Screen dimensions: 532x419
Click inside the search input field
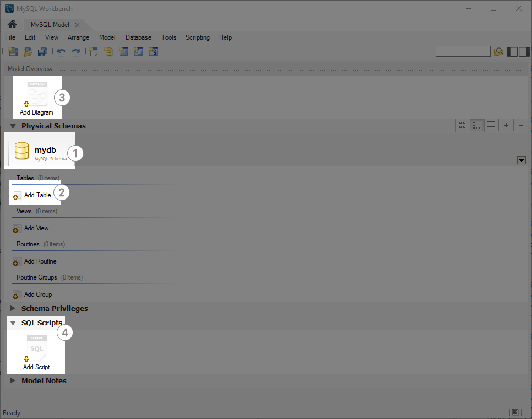click(x=463, y=51)
